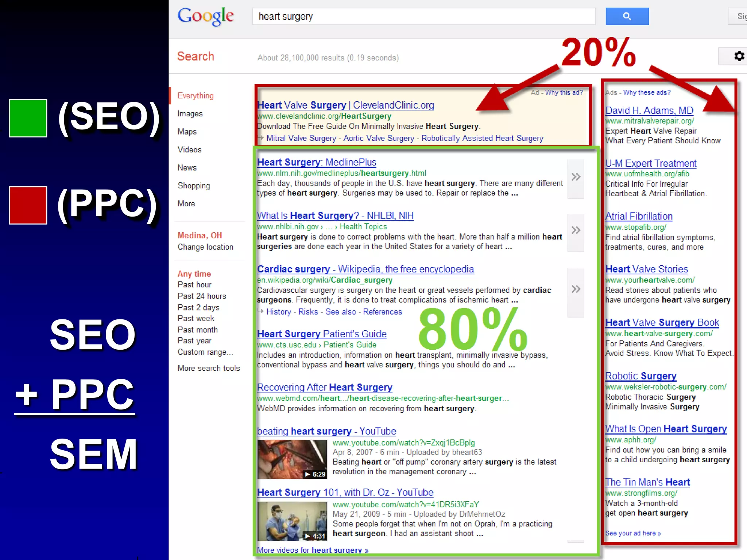Click the blue magnifier search button
This screenshot has height=560, width=747.
[627, 16]
